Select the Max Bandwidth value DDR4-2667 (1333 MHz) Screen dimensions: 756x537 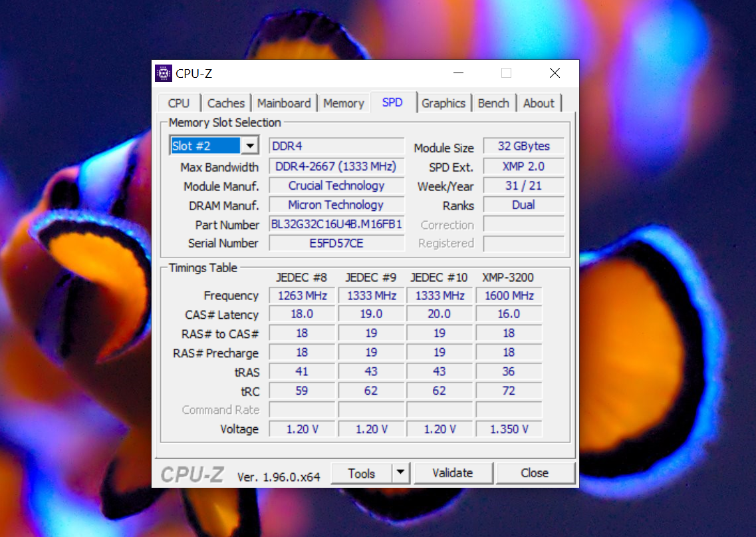(x=336, y=166)
